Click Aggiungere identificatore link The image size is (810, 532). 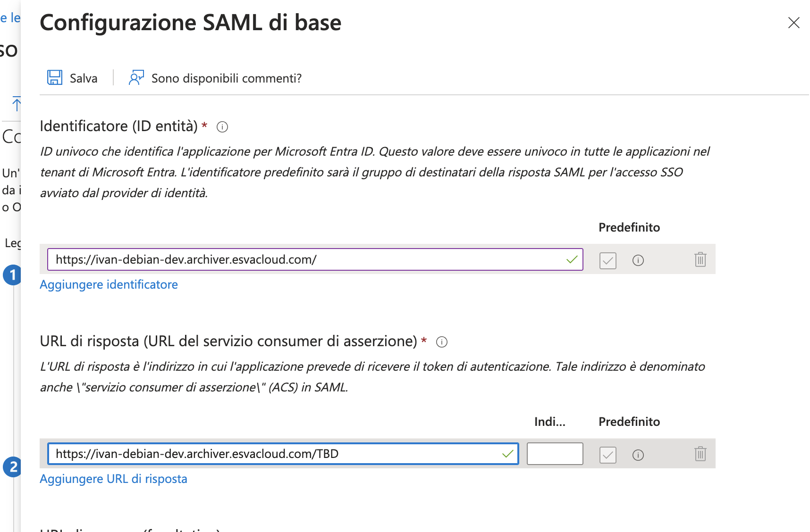tap(109, 284)
